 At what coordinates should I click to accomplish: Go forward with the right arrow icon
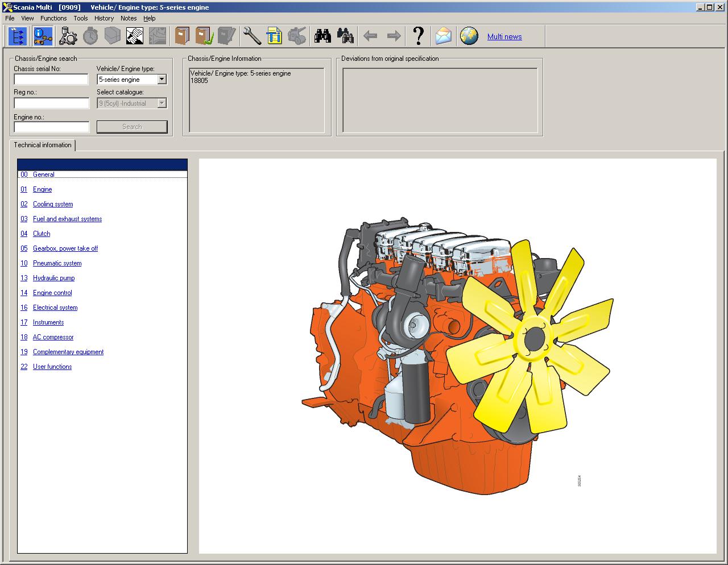tap(394, 36)
